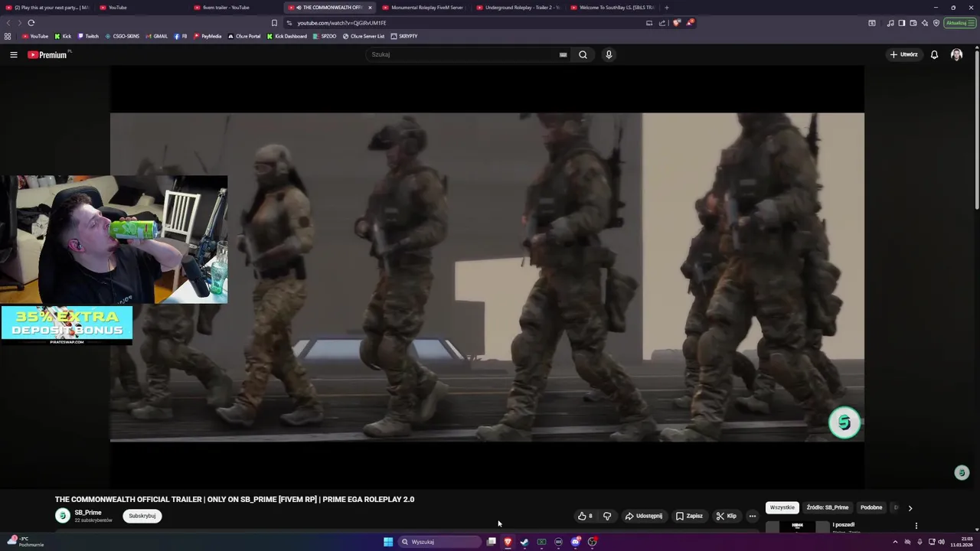Open the CSGO-SKINS bookmark
The width and height of the screenshot is (980, 551).
pyautogui.click(x=122, y=36)
